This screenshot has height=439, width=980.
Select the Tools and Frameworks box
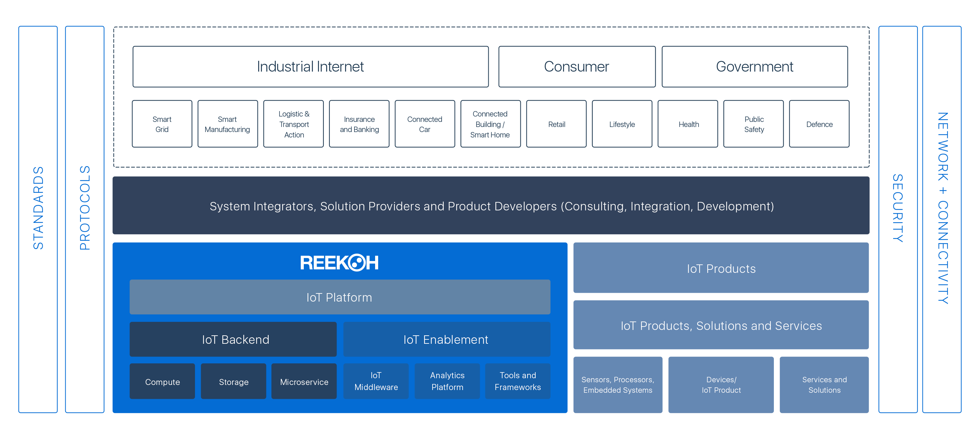517,381
